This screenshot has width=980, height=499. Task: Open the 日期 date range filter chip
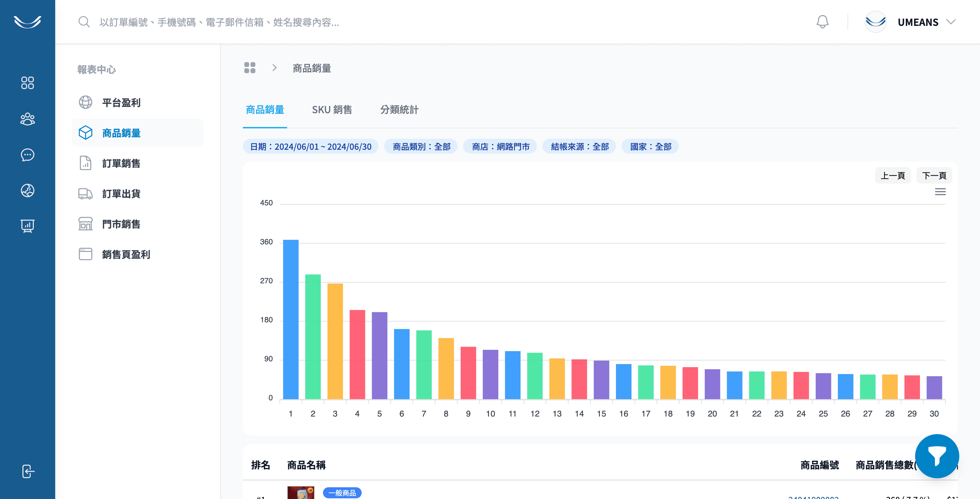(x=311, y=146)
